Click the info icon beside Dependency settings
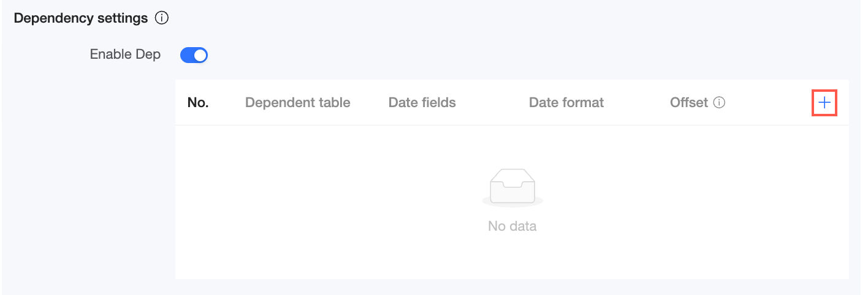Viewport: 868px width, 295px height. point(162,18)
